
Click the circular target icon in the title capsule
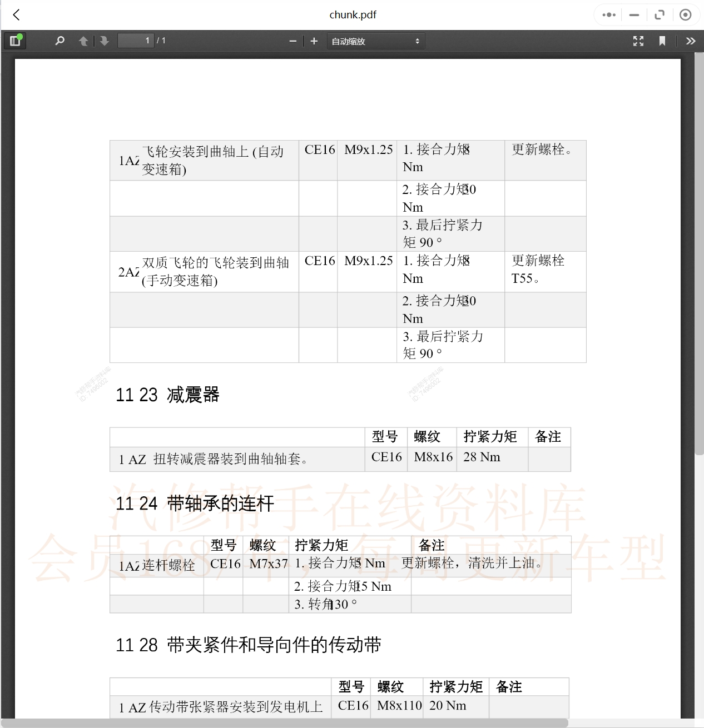[686, 15]
